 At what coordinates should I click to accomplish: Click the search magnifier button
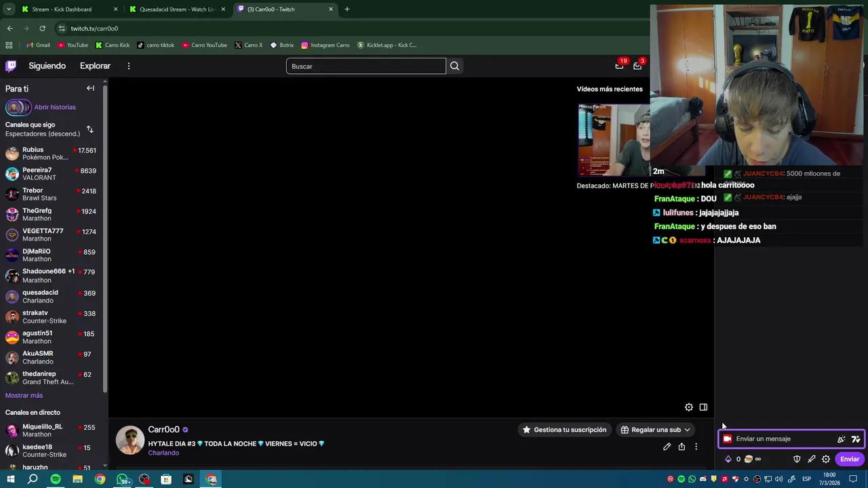point(454,66)
